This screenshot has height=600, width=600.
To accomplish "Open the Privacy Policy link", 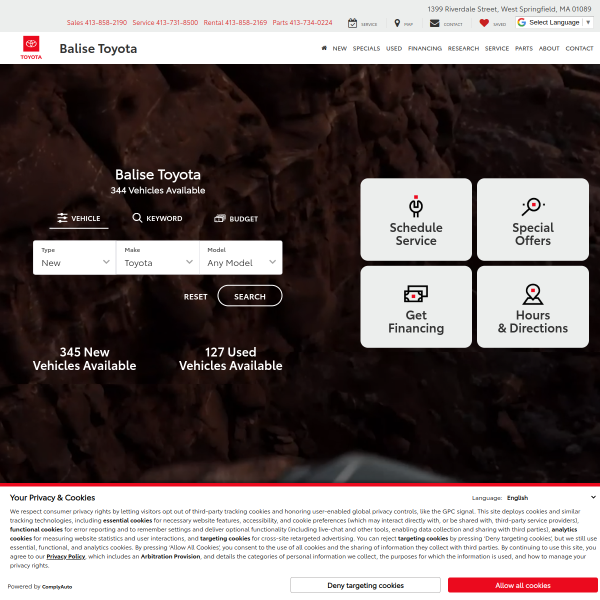I will point(66,556).
